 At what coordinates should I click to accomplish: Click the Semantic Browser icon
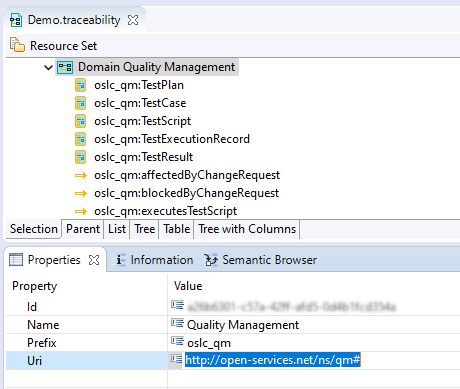click(x=211, y=260)
